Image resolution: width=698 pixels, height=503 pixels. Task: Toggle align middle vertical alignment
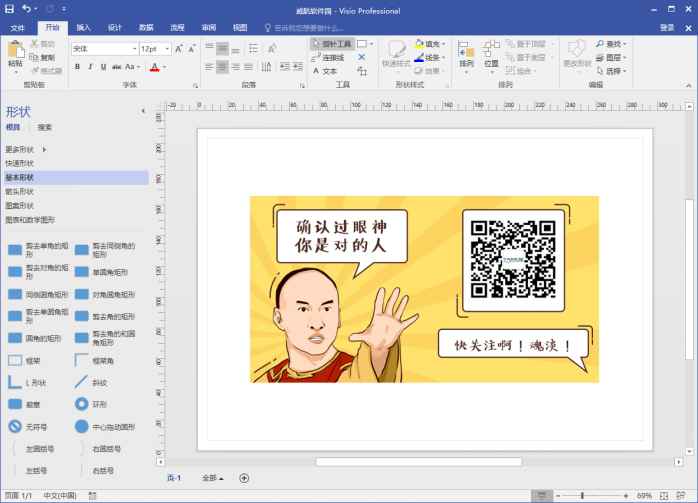pos(222,48)
